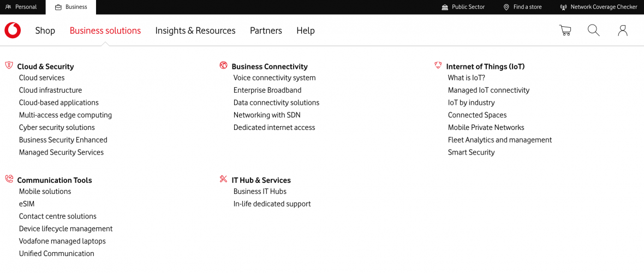Open Dedicated internet access
The height and width of the screenshot is (273, 644).
(x=275, y=127)
